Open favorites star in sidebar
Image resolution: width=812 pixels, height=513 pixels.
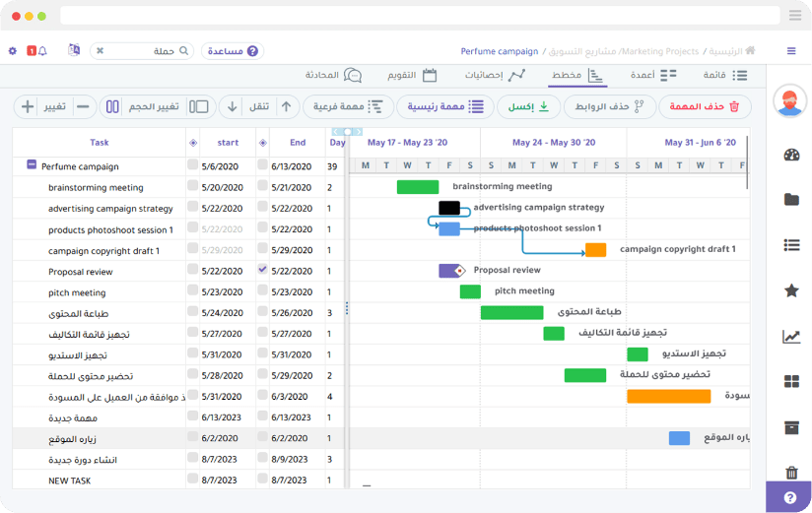[x=791, y=290]
